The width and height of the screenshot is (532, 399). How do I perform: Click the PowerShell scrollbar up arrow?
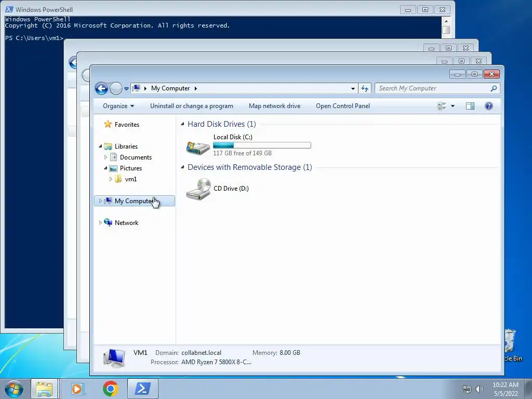[x=446, y=21]
